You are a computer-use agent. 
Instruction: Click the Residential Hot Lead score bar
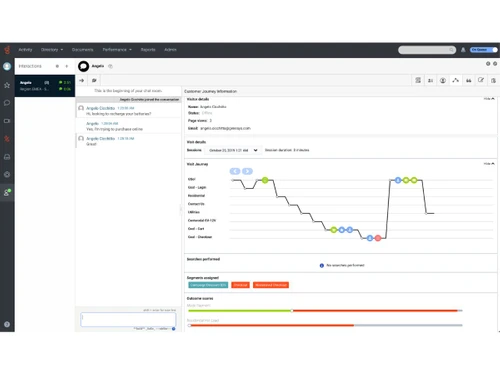(x=325, y=325)
